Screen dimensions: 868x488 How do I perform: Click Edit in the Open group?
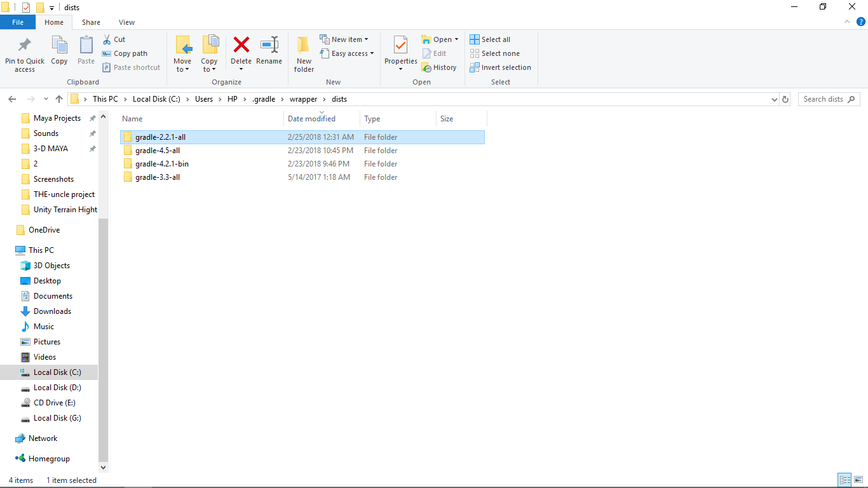pos(434,53)
